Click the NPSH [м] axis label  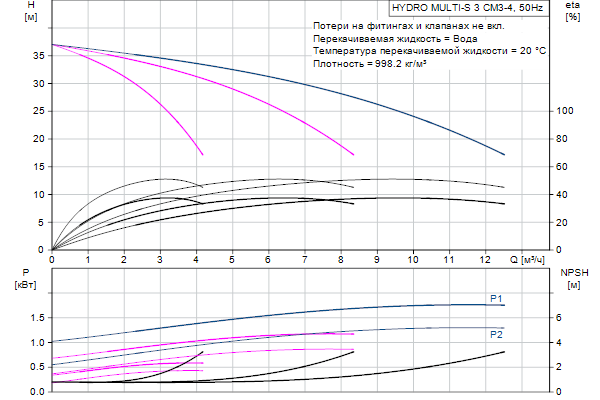(x=574, y=278)
